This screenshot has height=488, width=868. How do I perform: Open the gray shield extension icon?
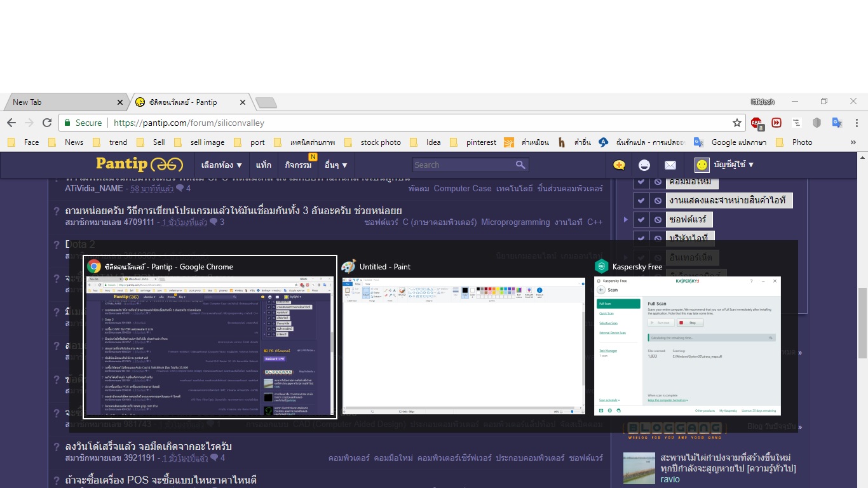pyautogui.click(x=817, y=123)
